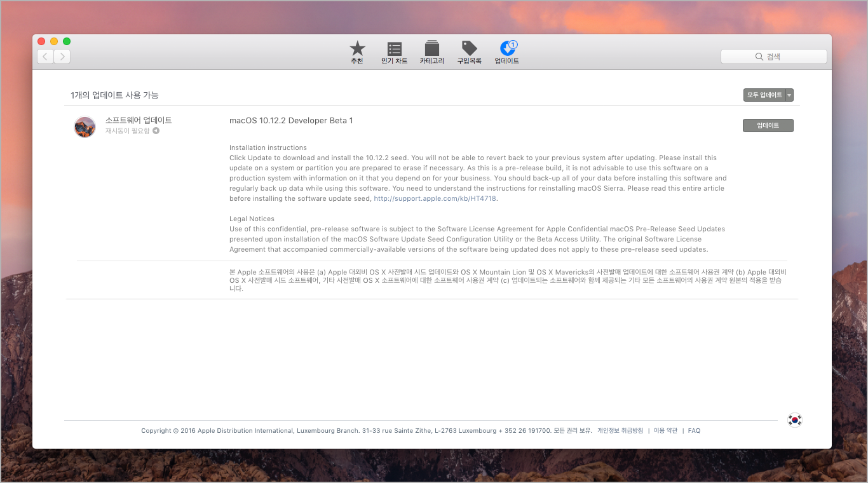
Task: Open the 인기 차트 (Top Charts) tab
Action: (x=394, y=52)
